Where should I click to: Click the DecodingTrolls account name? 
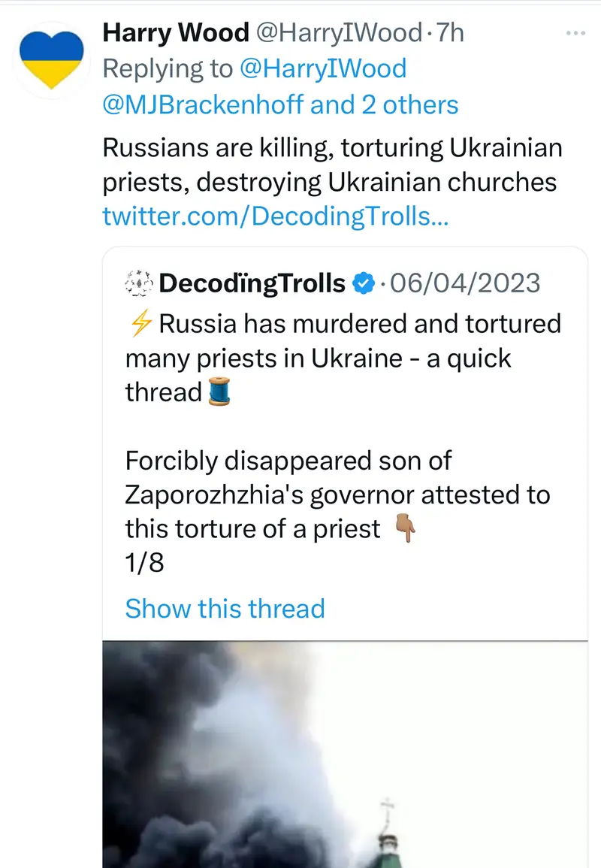click(x=252, y=283)
